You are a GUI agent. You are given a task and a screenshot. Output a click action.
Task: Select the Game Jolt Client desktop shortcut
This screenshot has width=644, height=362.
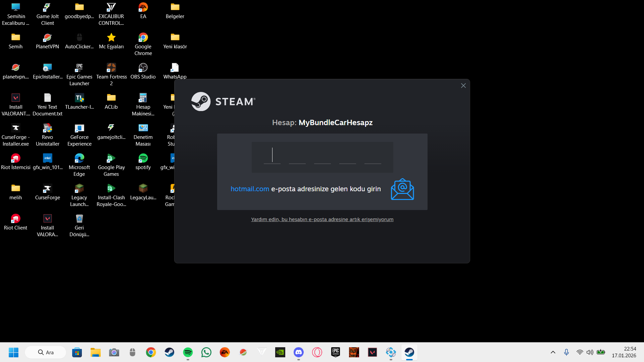pyautogui.click(x=48, y=14)
